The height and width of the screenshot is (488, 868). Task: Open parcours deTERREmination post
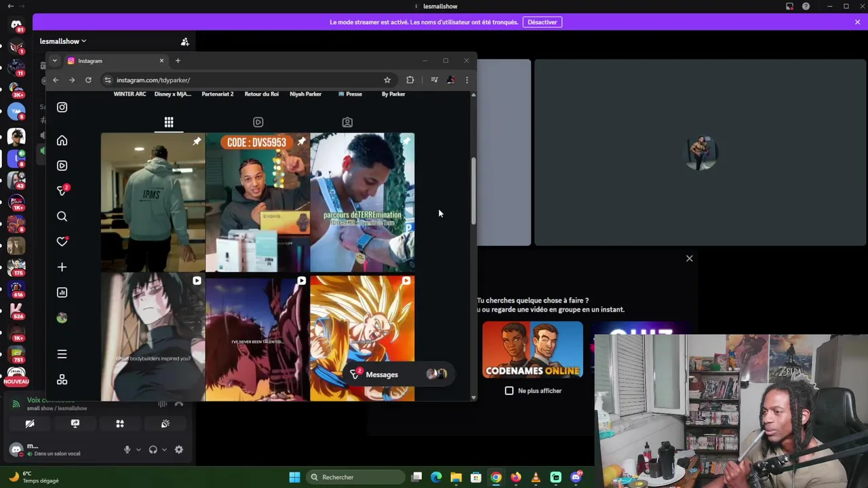click(x=362, y=202)
